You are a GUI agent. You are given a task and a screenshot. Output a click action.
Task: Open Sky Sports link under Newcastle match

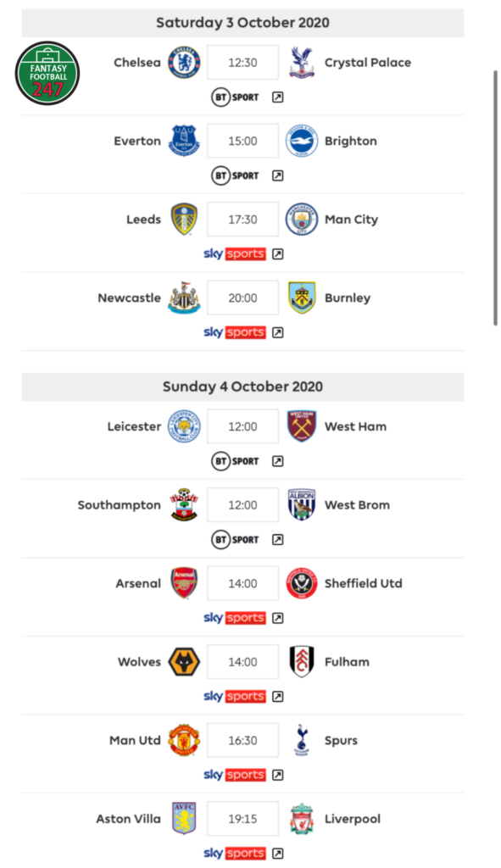click(235, 332)
